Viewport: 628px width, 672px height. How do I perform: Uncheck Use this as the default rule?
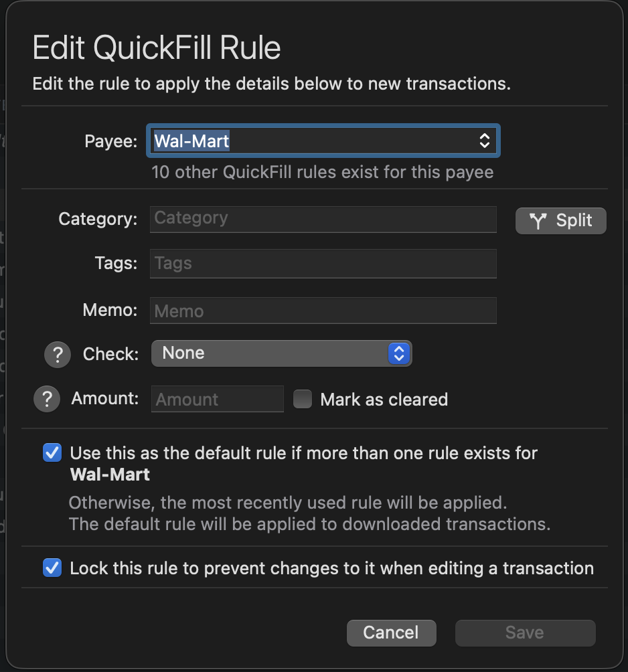pyautogui.click(x=52, y=453)
